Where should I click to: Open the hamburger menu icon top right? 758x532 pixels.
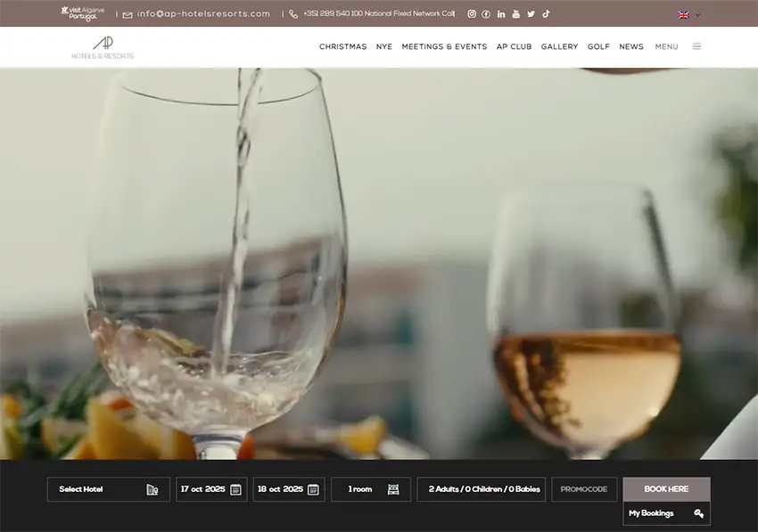click(696, 45)
